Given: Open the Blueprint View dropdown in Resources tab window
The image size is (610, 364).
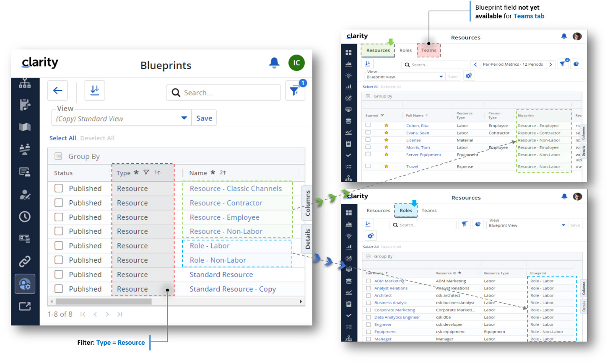Looking at the screenshot, I should (405, 77).
